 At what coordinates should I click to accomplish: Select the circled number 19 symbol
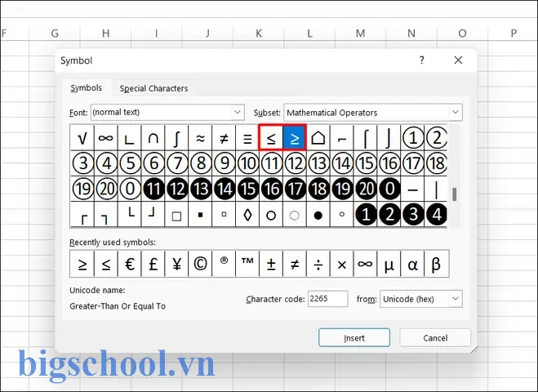82,189
